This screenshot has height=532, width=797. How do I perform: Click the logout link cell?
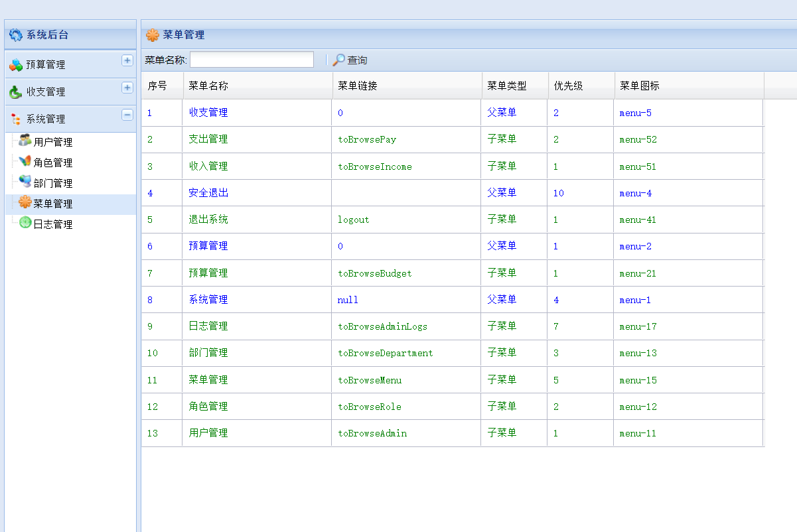click(x=406, y=220)
